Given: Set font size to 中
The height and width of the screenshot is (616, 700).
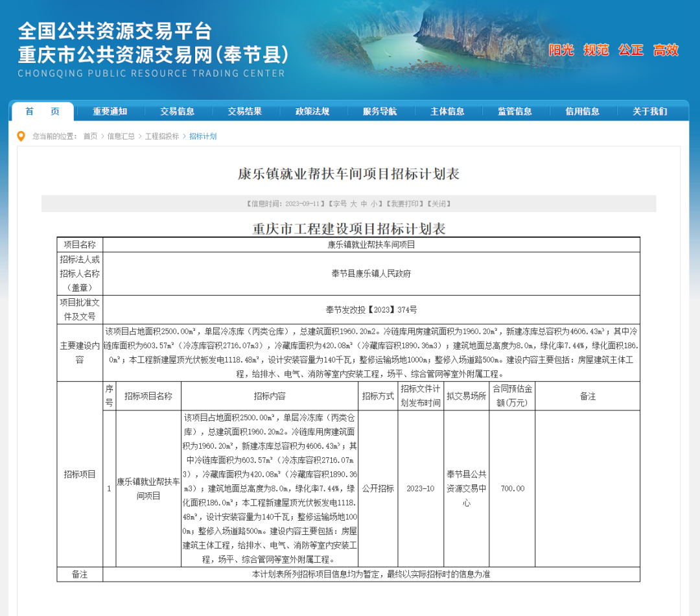Looking at the screenshot, I should pos(364,204).
